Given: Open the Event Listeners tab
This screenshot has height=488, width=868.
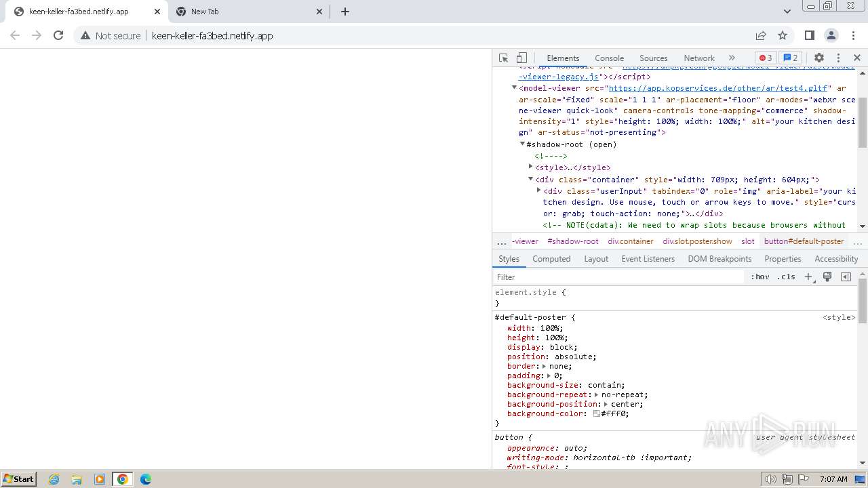Looking at the screenshot, I should point(648,259).
